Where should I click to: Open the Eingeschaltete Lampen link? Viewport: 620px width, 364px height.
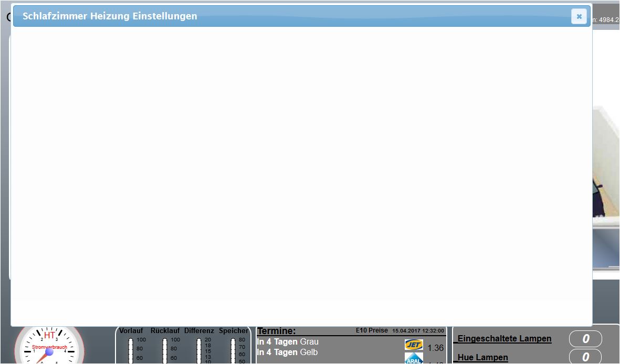pyautogui.click(x=504, y=339)
